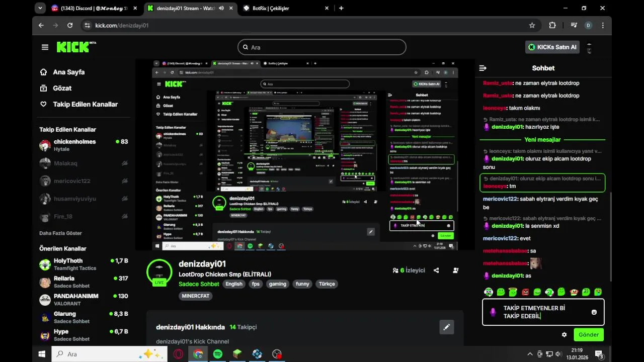Open HolyThoth recommended channel
The image size is (644, 362).
[x=84, y=264]
